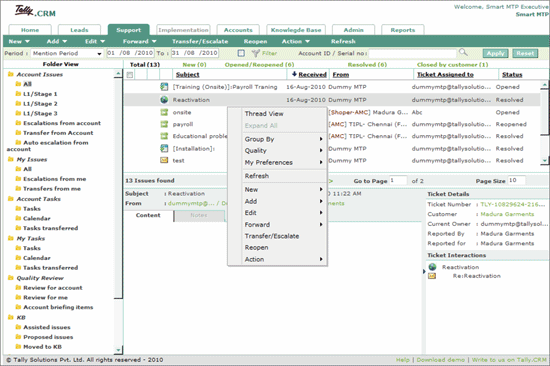Select L1/Stage 2 folder
The width and height of the screenshot is (550, 366).
point(40,104)
